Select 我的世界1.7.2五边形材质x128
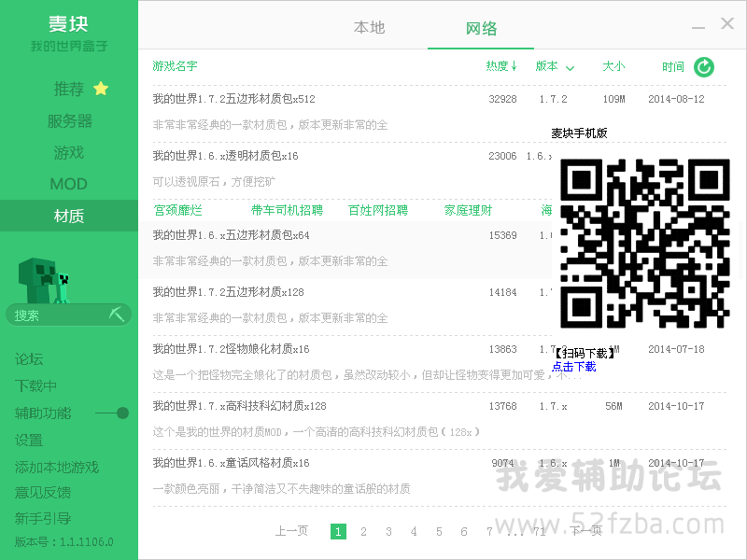Screen dimensions: 747x560 [228, 292]
